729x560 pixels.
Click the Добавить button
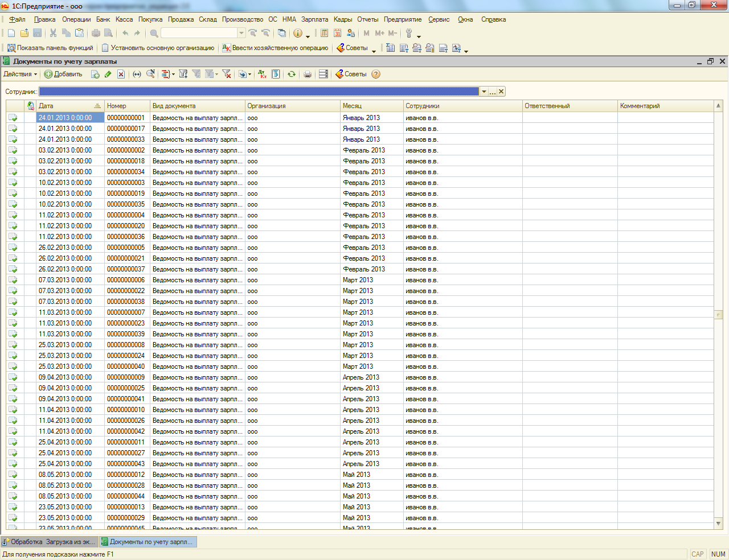[63, 74]
